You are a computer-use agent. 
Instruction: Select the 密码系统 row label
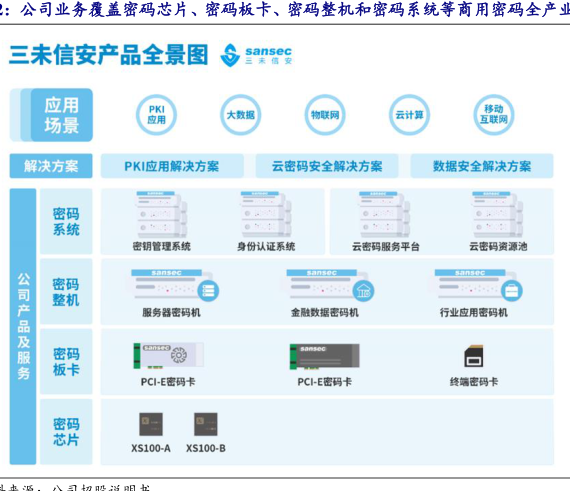point(66,221)
